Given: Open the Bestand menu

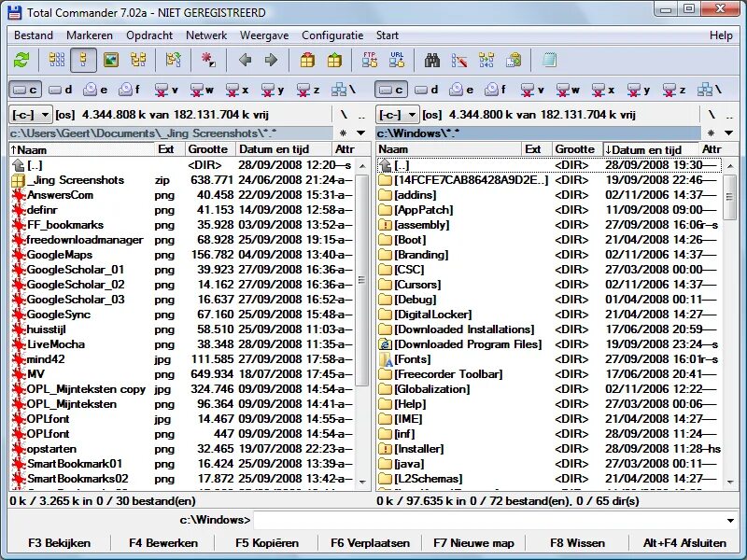Looking at the screenshot, I should [x=34, y=35].
